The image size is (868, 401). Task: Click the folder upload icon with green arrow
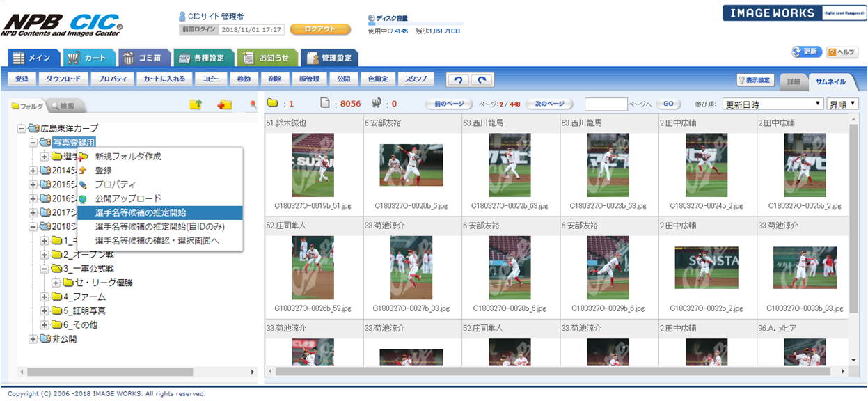pos(196,104)
